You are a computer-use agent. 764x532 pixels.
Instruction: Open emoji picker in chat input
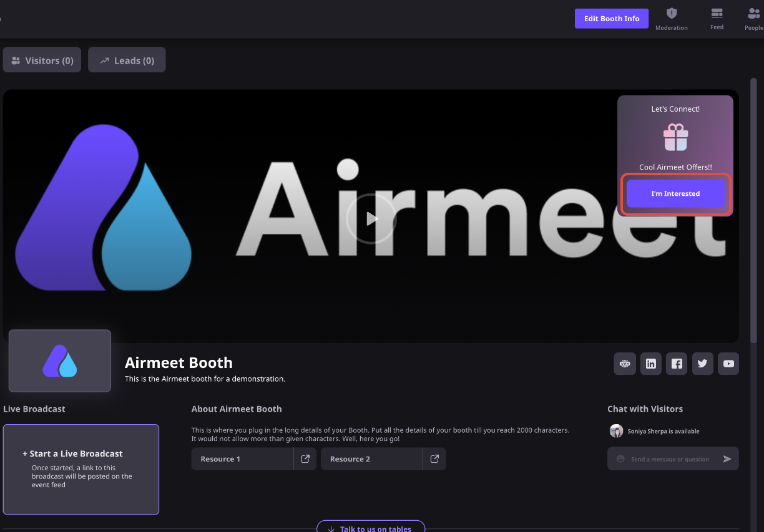(x=620, y=459)
